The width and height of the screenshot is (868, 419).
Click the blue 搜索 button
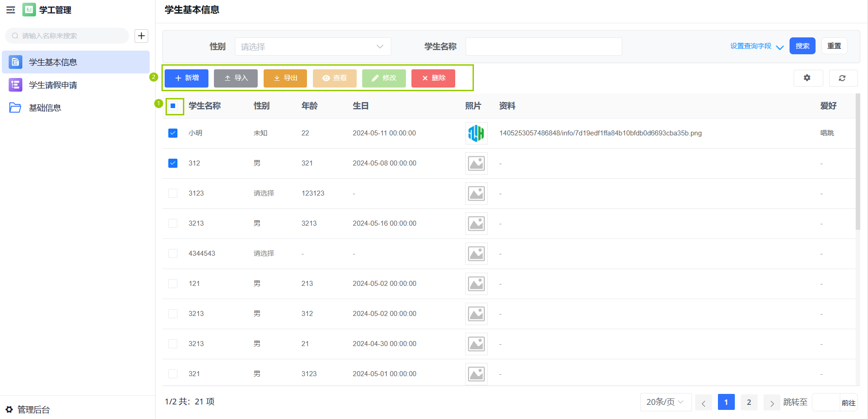tap(802, 46)
